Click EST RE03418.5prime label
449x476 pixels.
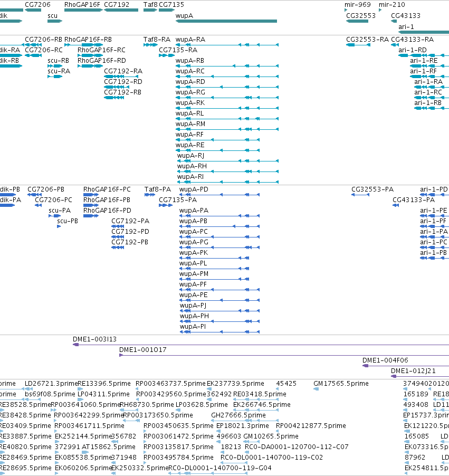(260, 394)
